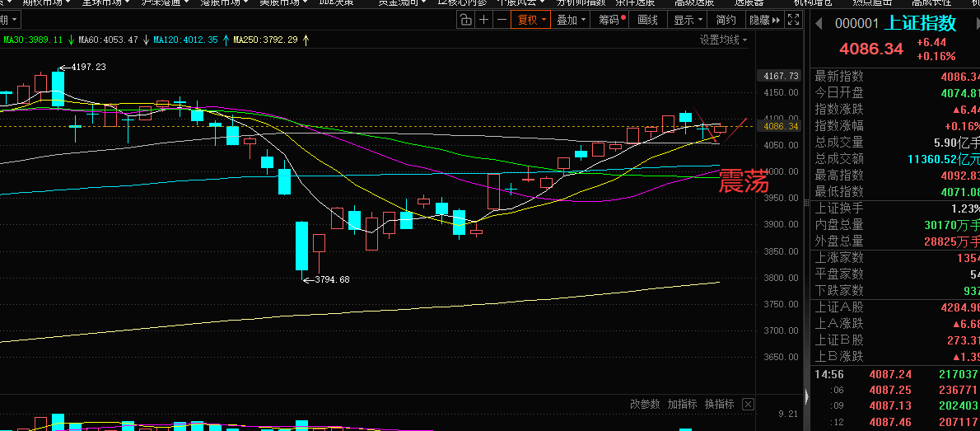Click the 3794.68 low price annotation
The height and width of the screenshot is (431, 980).
tap(332, 279)
